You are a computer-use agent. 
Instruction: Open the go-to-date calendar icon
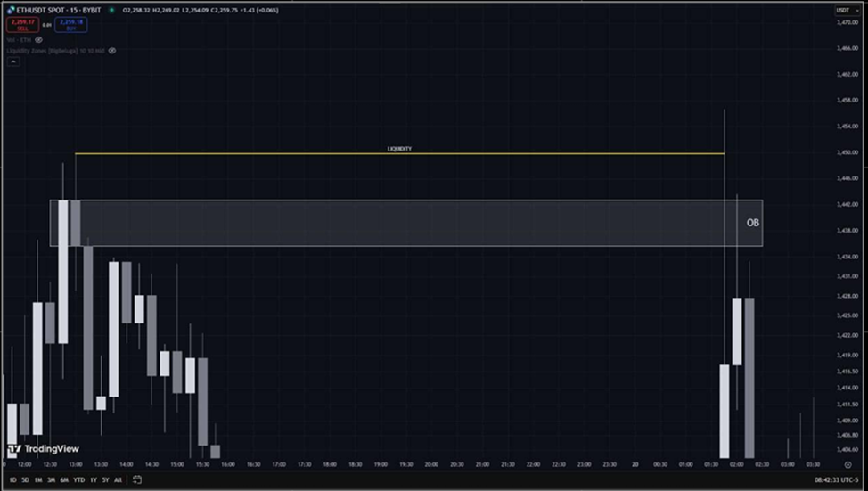click(x=136, y=479)
